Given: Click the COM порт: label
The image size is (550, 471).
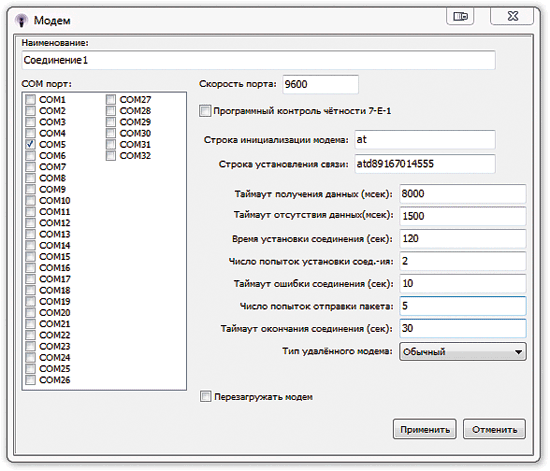Looking at the screenshot, I should (x=46, y=84).
